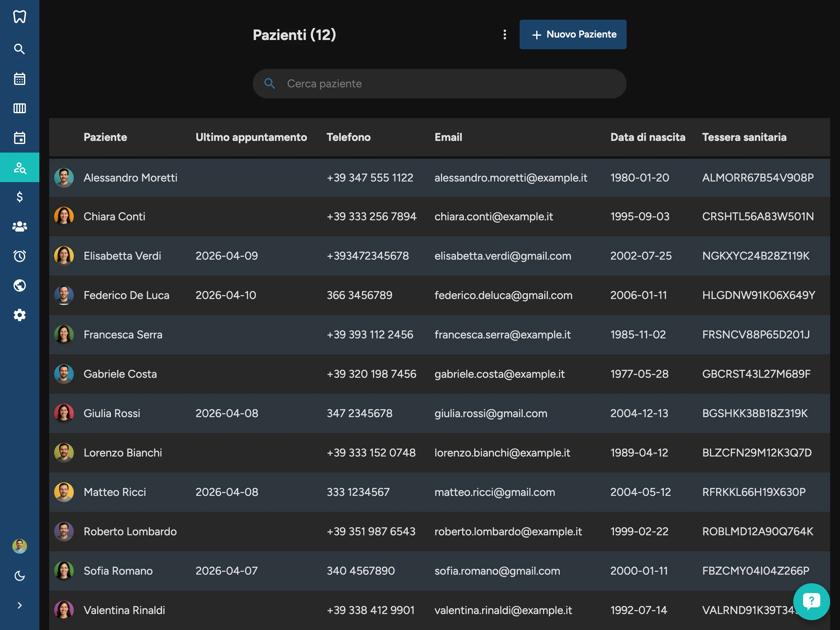Open the search icon in sidebar
The height and width of the screenshot is (630, 840).
(x=19, y=49)
